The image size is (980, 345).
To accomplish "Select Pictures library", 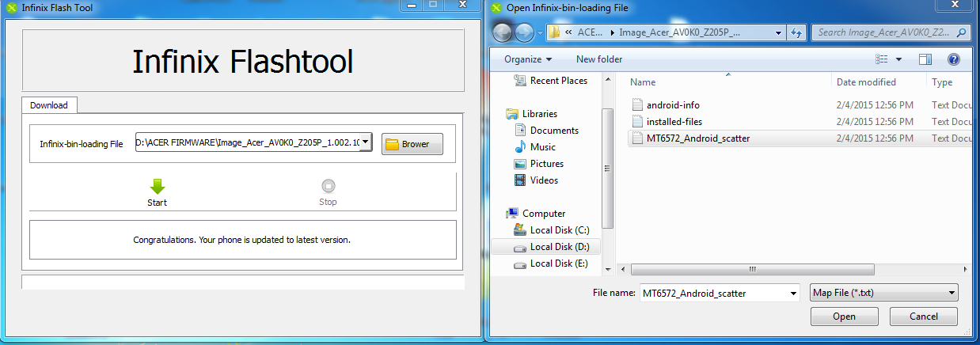I will (547, 164).
